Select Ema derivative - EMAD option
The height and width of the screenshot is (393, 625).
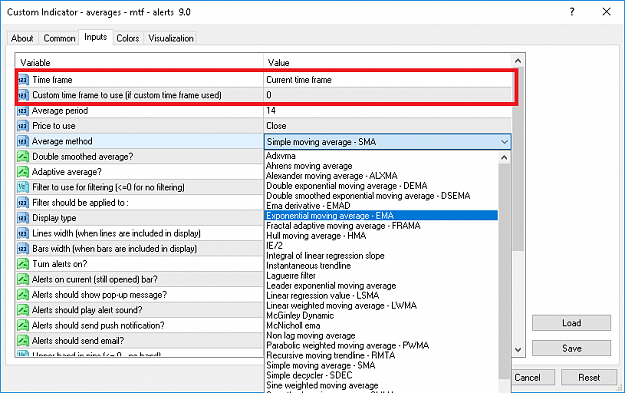pos(308,206)
